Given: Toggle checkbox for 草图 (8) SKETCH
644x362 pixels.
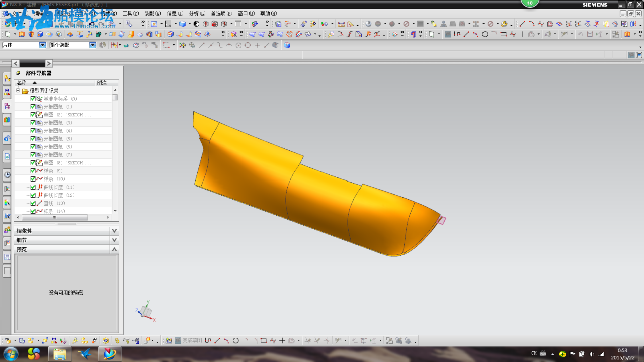Looking at the screenshot, I should point(33,163).
